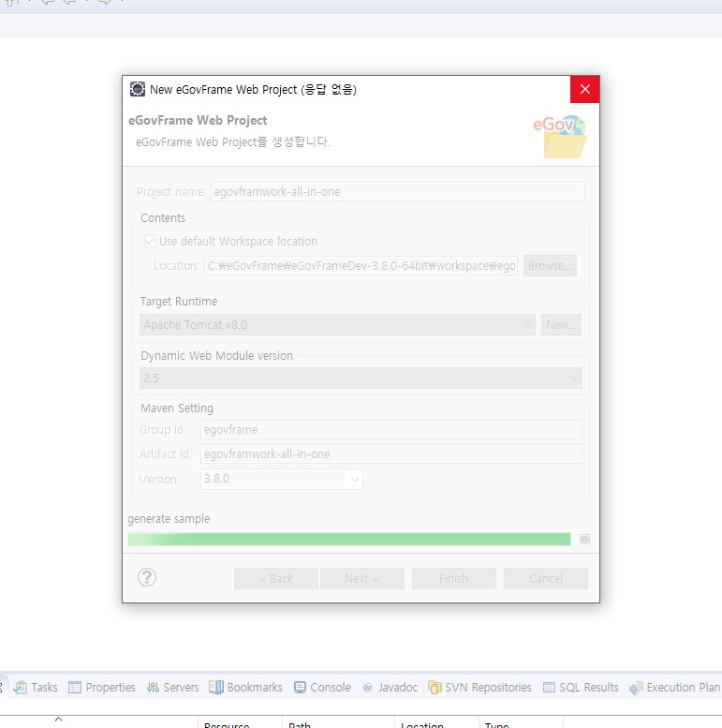Open Dynamic Web Module version dropdown

tap(361, 378)
